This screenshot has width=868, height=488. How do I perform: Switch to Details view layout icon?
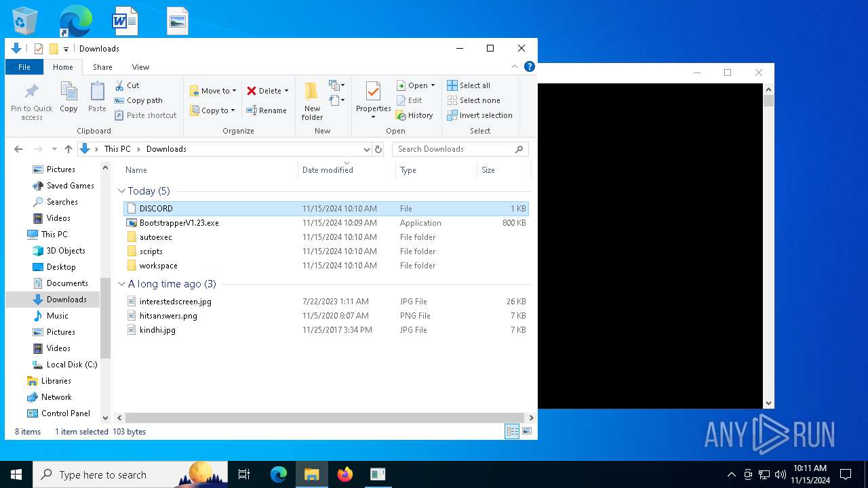click(512, 431)
